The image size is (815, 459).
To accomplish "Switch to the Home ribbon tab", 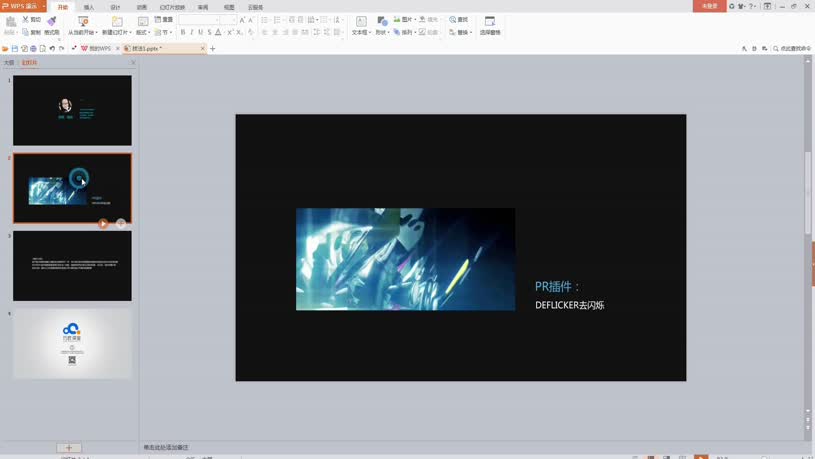I will pos(63,7).
